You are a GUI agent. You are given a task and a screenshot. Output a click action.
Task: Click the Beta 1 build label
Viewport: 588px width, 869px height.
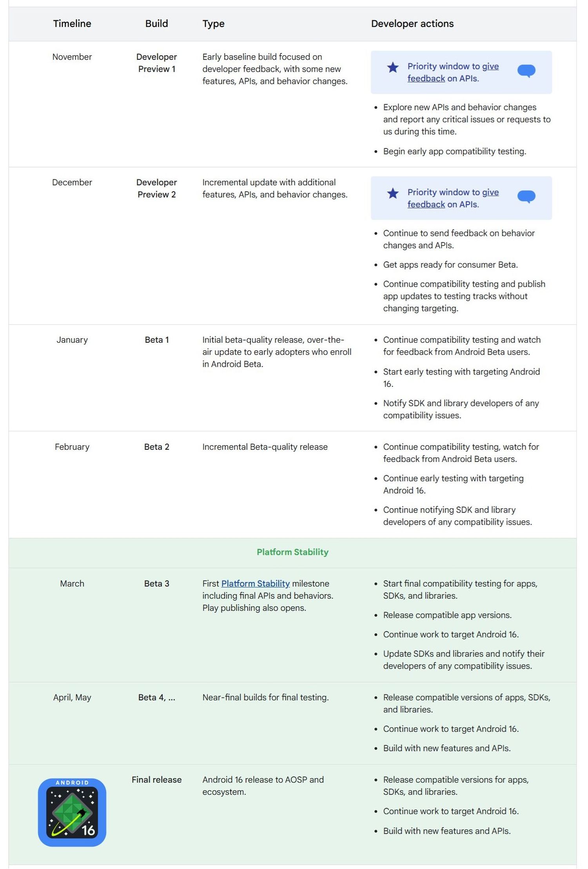(156, 340)
